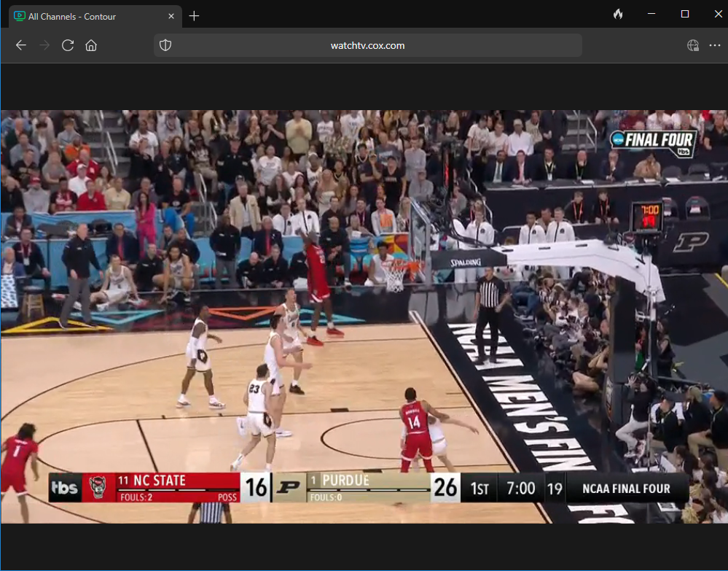This screenshot has height=571, width=728.
Task: Click the POSS possession indicator
Action: tap(227, 497)
